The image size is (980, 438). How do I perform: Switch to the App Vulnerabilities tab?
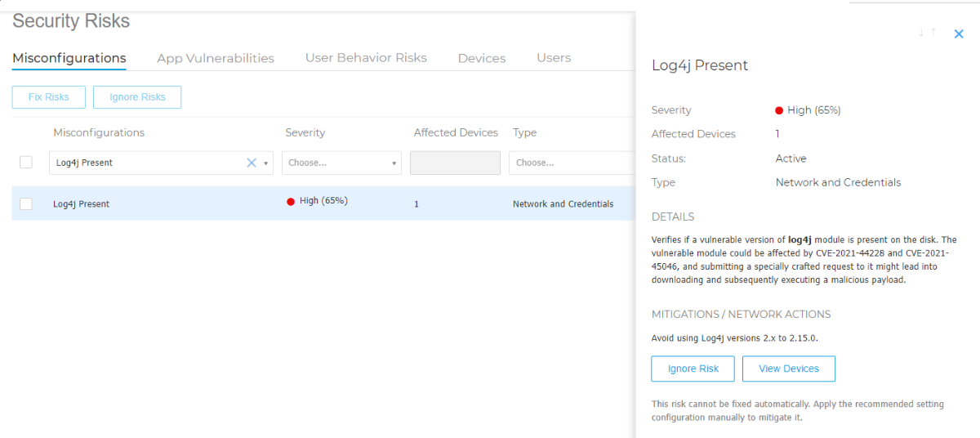tap(216, 58)
